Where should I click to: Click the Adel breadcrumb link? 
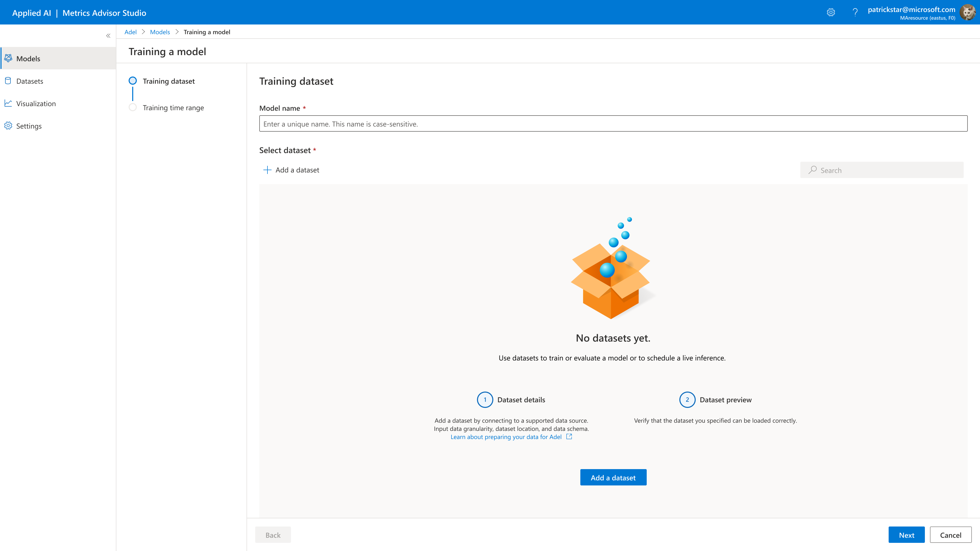click(130, 32)
